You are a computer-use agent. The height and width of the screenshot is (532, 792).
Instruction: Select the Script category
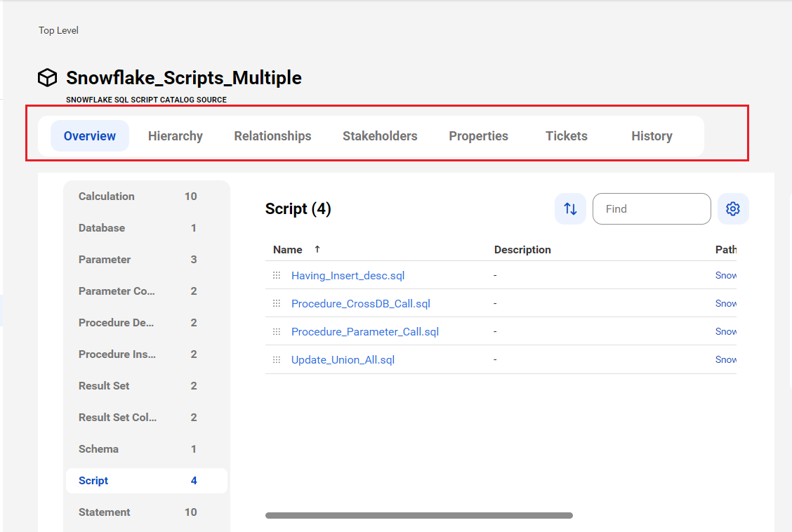147,481
